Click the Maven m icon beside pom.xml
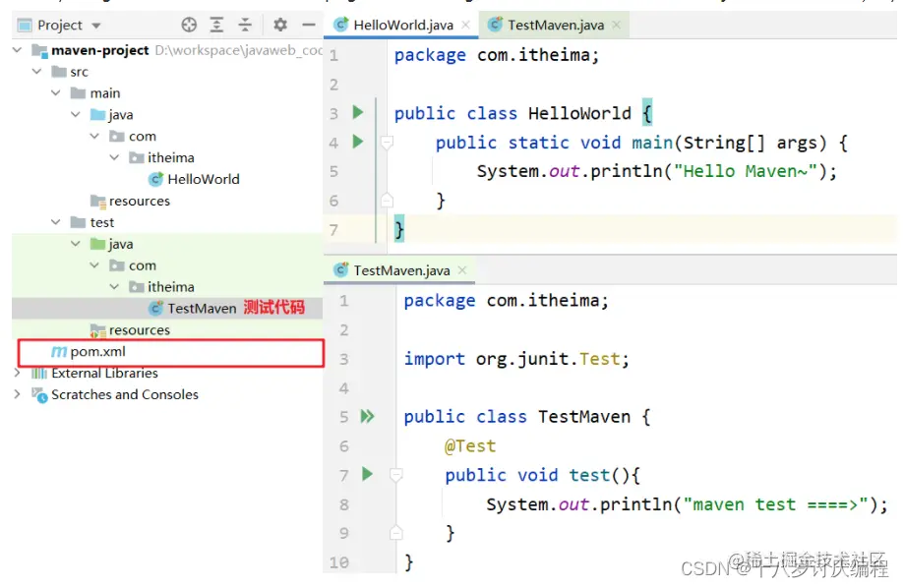 59,351
